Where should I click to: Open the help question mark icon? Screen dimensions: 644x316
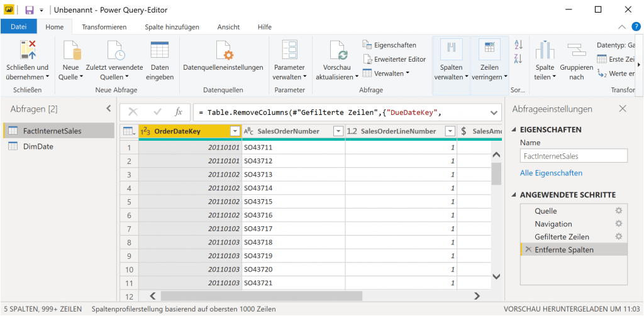pos(636,26)
